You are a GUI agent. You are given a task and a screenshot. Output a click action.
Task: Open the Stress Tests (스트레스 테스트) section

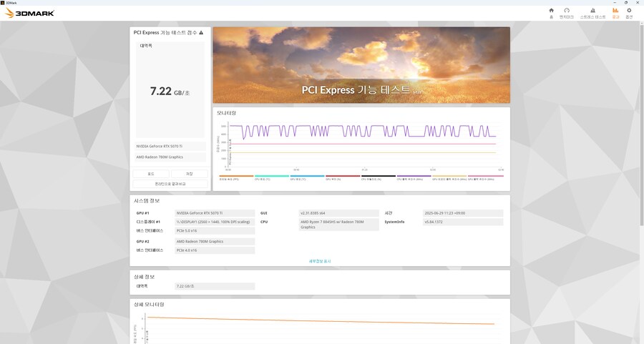point(592,13)
